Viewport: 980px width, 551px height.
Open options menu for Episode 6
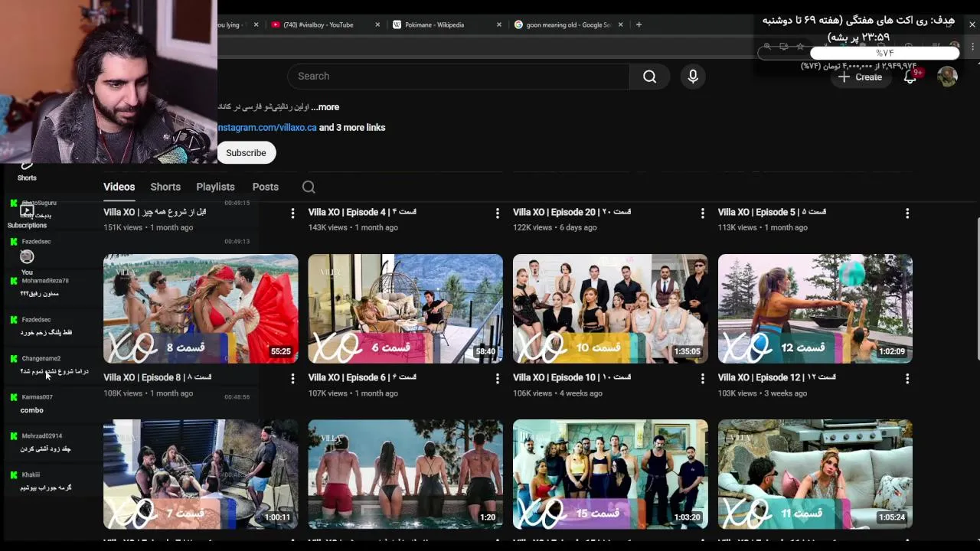click(498, 379)
